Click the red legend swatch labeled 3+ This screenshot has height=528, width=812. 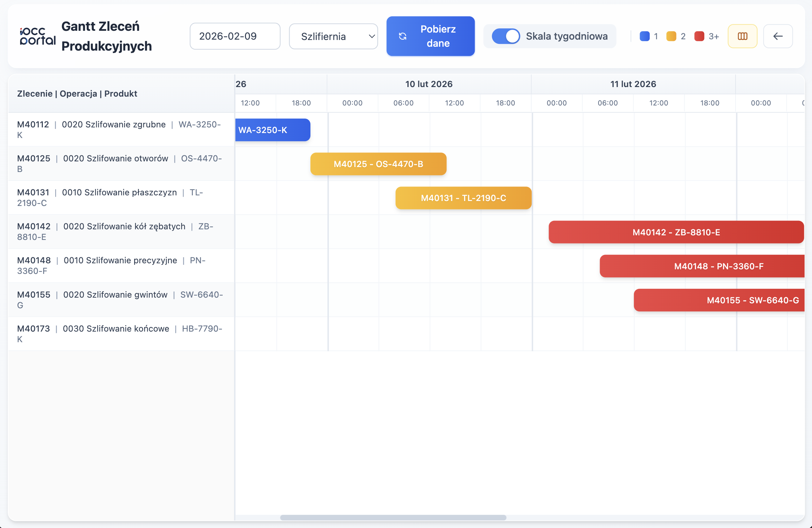[x=699, y=36]
